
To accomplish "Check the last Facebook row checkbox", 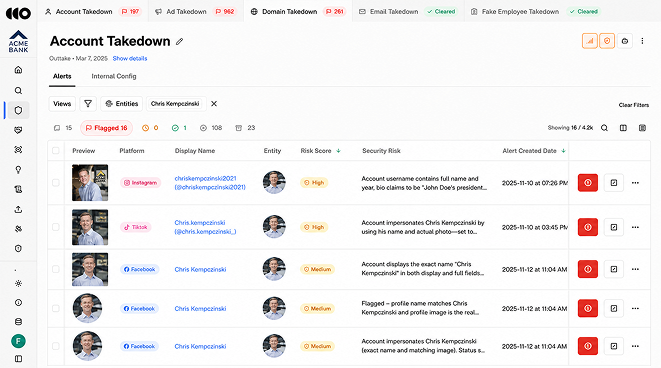I will click(56, 346).
